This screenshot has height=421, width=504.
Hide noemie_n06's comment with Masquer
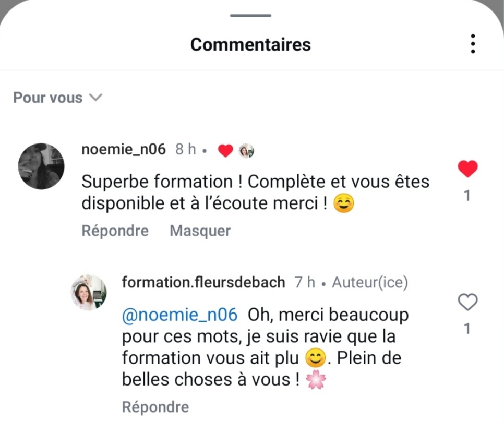pyautogui.click(x=200, y=231)
